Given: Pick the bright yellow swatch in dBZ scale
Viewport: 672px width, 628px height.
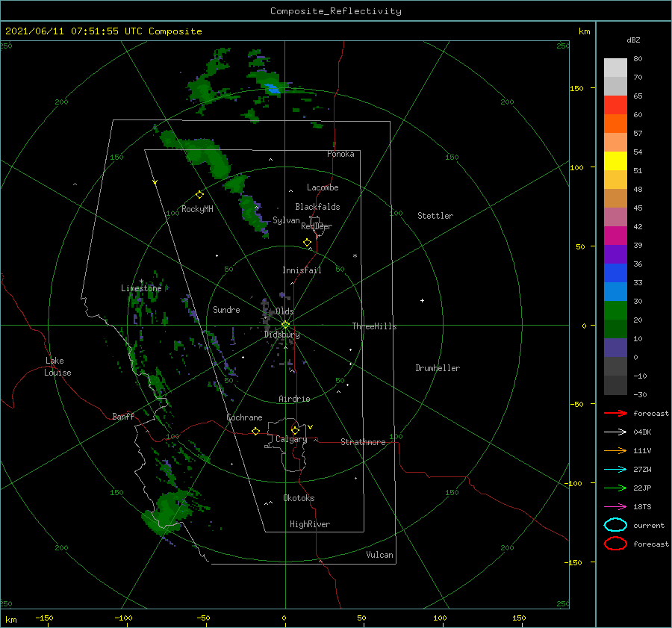Looking at the screenshot, I should pos(615,161).
